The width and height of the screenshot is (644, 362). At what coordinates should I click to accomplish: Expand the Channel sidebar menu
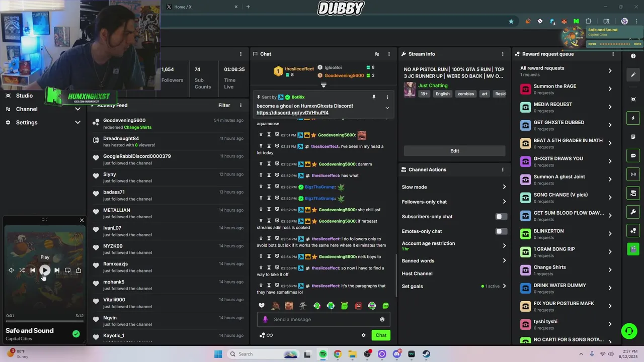[x=43, y=109]
